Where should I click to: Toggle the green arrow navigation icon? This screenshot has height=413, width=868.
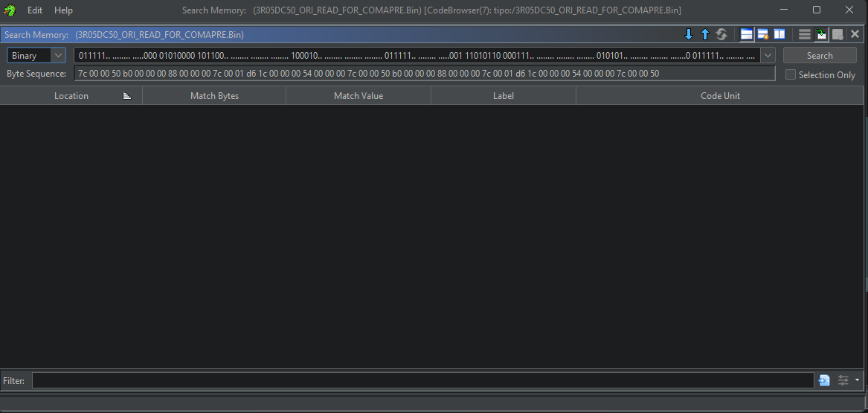pyautogui.click(x=821, y=34)
